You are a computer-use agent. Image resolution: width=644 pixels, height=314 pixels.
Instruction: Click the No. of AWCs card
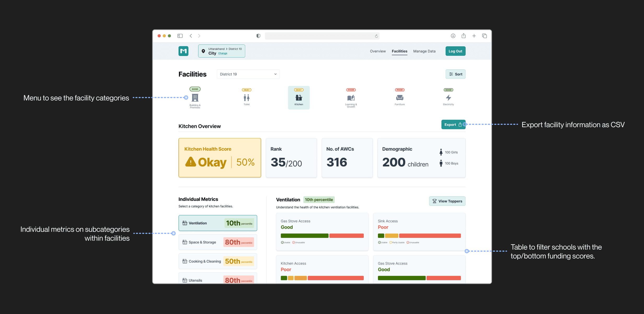click(347, 158)
